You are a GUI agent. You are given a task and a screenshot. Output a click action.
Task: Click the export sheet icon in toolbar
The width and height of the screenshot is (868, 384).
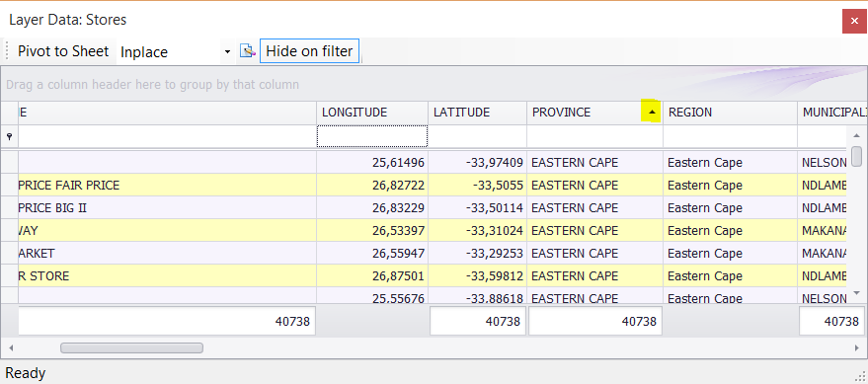click(248, 51)
